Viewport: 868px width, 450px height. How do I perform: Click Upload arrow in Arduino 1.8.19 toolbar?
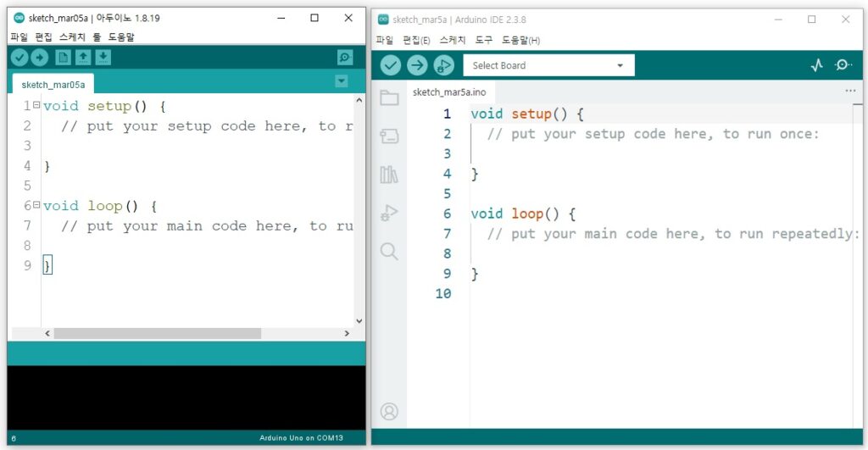tap(39, 57)
